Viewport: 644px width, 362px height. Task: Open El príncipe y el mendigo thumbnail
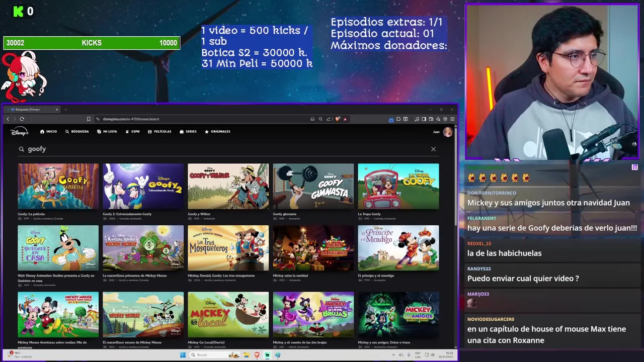(398, 248)
